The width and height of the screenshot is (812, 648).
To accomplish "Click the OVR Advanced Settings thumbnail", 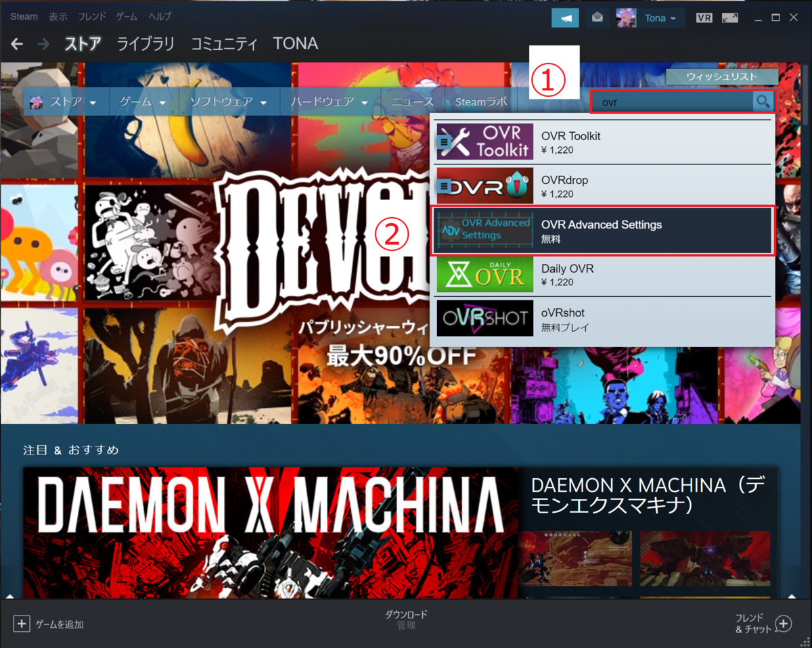I will [484, 230].
